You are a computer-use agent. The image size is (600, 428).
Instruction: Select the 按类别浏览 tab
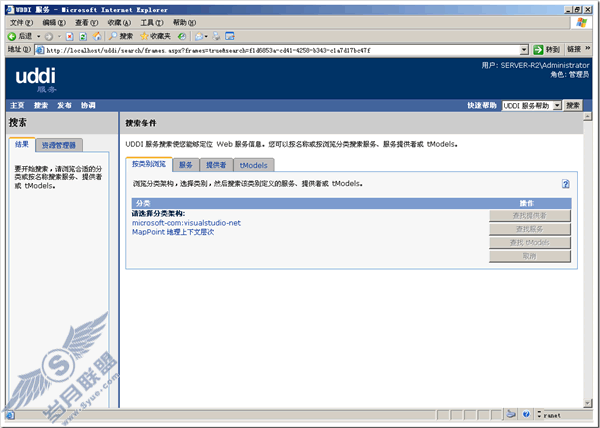149,164
